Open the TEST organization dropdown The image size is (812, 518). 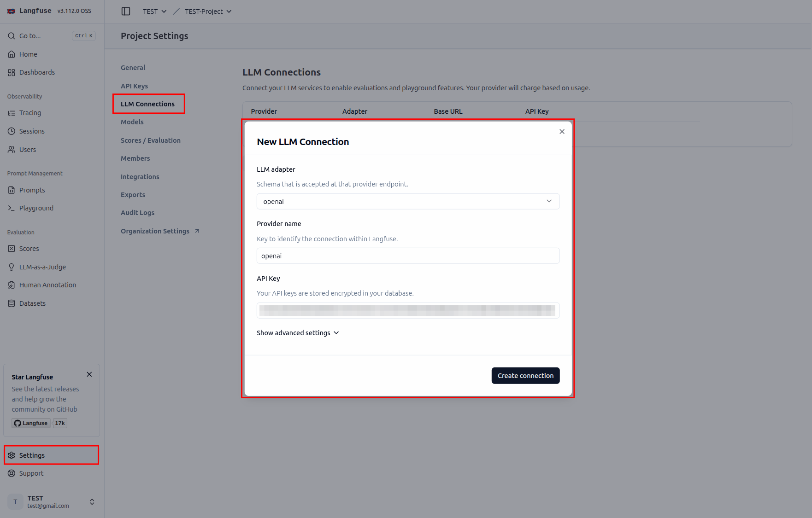point(155,12)
